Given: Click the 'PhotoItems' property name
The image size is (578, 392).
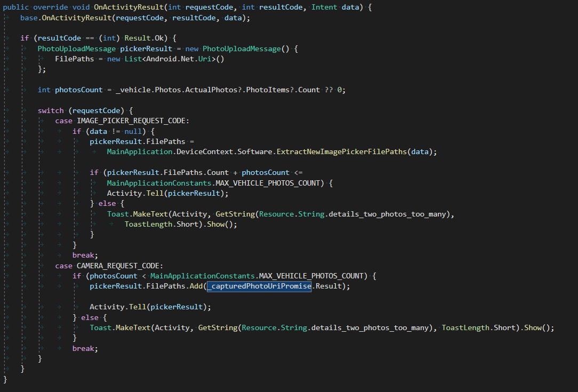Looking at the screenshot, I should click(x=268, y=90).
